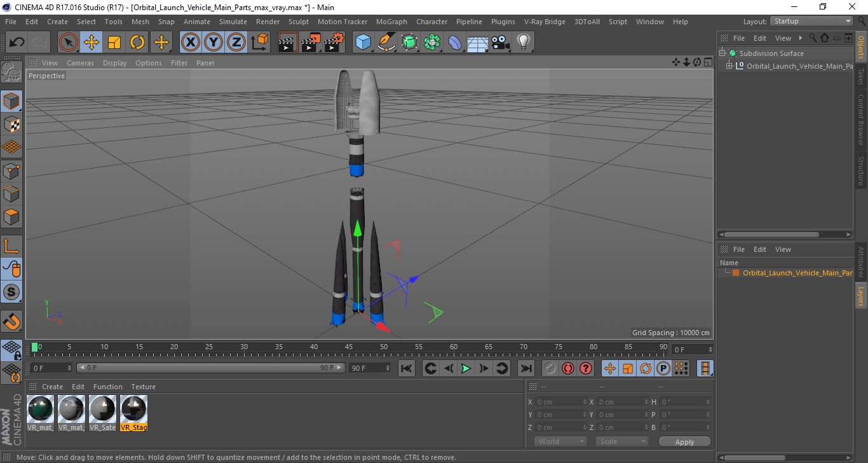
Task: Toggle Autokeying button
Action: coord(568,368)
